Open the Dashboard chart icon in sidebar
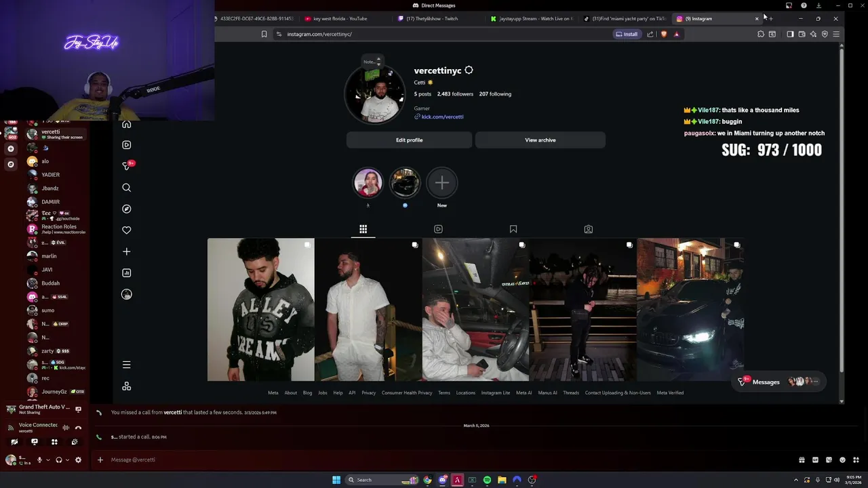The width and height of the screenshot is (868, 488). point(126,272)
